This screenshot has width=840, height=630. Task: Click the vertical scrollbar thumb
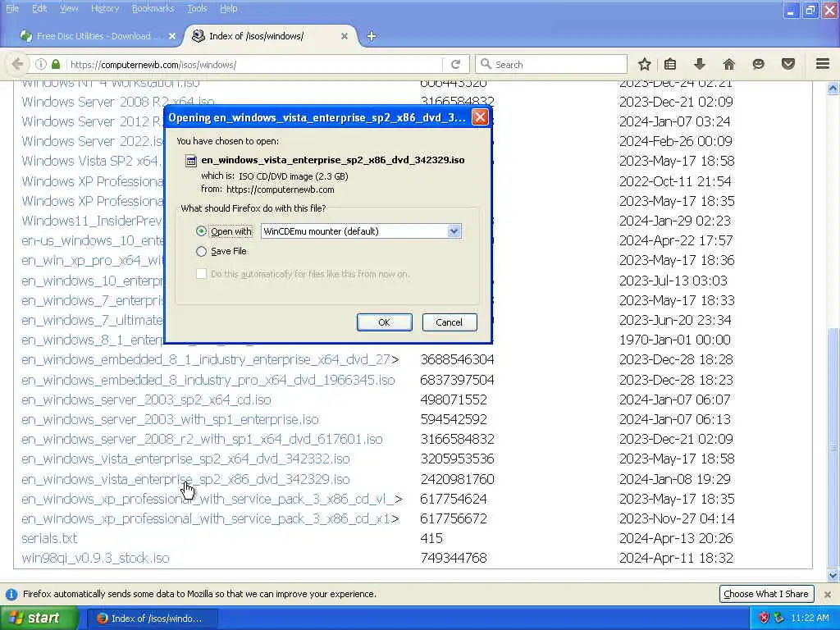coord(833,447)
